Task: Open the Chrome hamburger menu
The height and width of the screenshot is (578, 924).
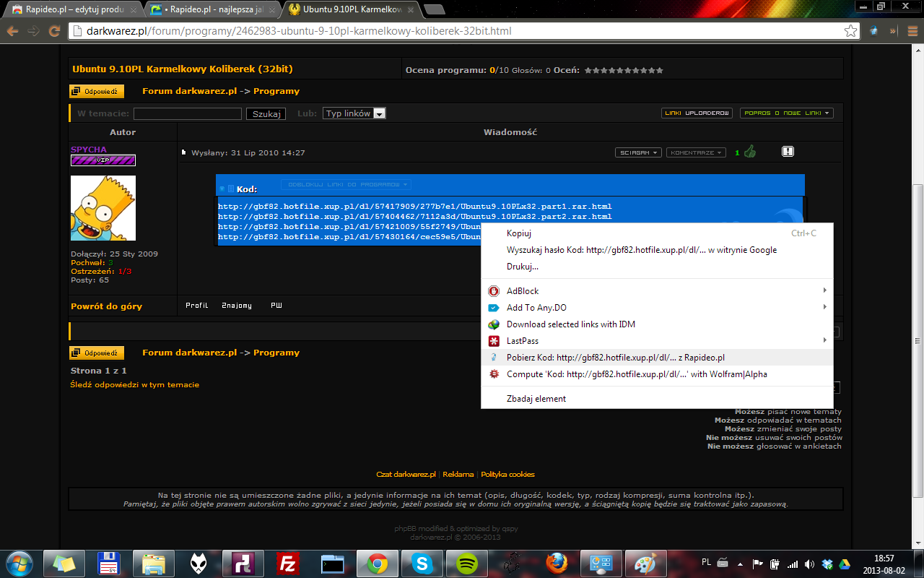Action: [912, 31]
